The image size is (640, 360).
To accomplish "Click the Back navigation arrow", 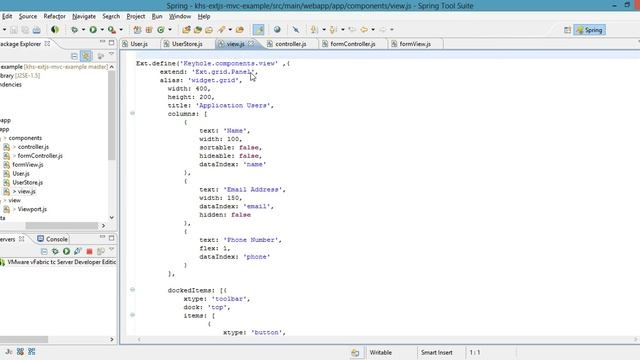I will click(x=363, y=30).
